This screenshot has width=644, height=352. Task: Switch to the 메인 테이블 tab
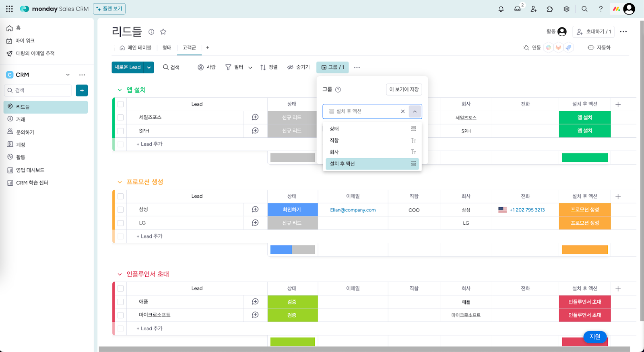(x=136, y=48)
